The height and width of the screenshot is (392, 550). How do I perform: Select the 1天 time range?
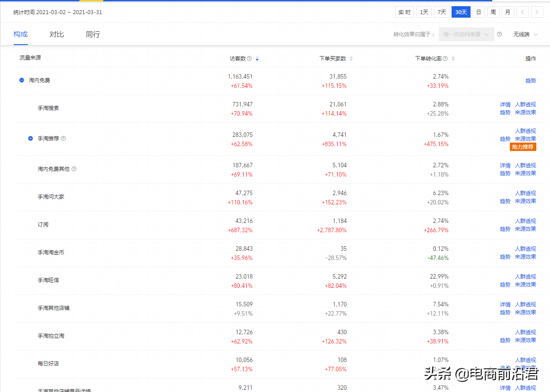point(424,12)
